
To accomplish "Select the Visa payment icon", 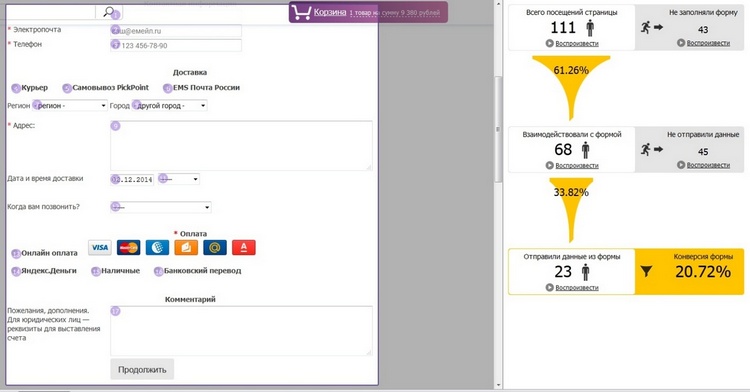I will coord(100,247).
